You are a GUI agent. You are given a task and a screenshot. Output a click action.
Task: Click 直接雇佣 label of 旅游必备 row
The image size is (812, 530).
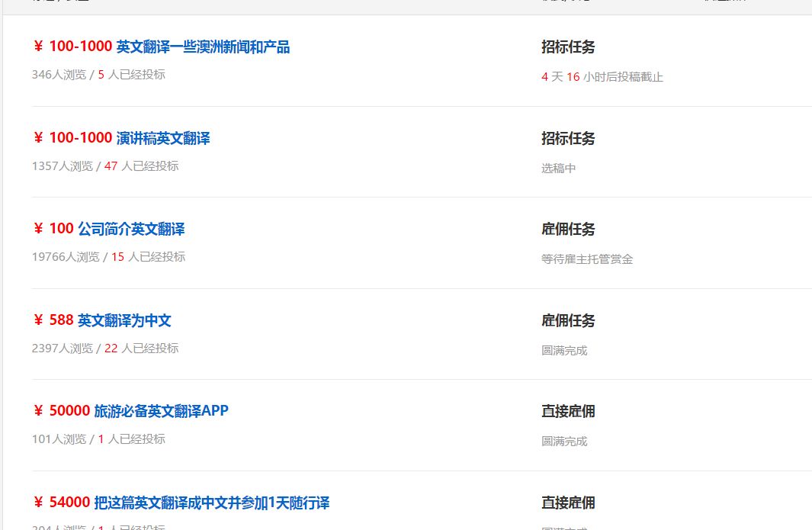pos(568,411)
